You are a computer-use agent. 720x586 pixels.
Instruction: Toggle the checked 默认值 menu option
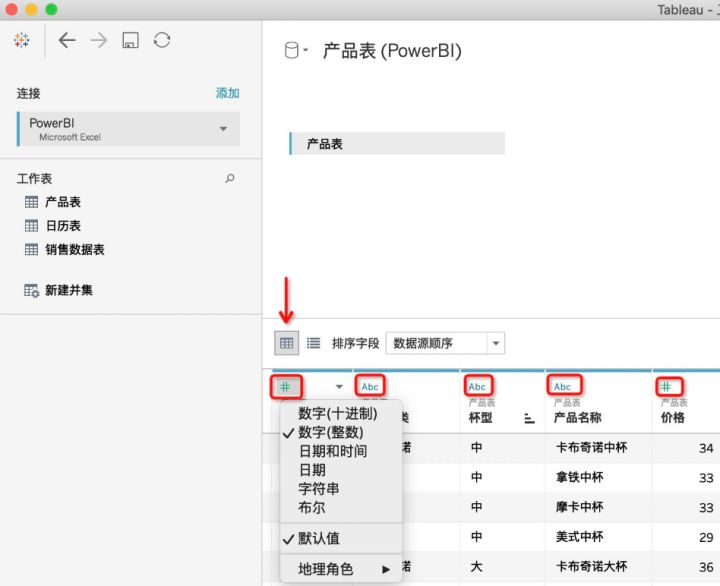click(x=320, y=538)
